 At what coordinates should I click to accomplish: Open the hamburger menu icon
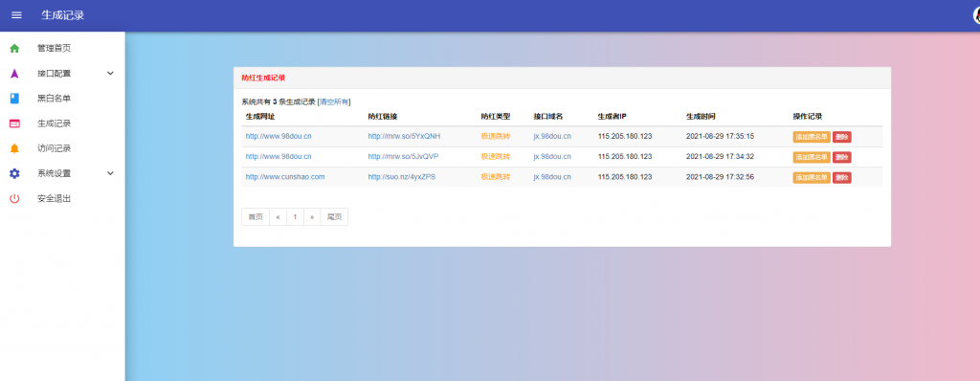[16, 15]
